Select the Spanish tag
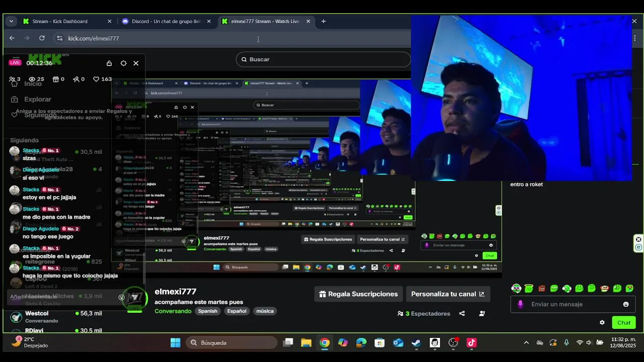 [x=207, y=311]
